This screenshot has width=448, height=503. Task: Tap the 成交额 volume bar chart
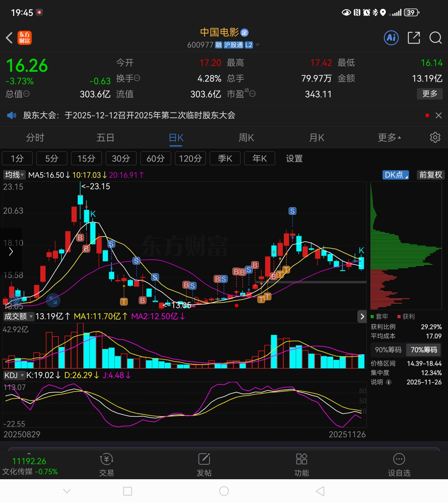tap(185, 346)
